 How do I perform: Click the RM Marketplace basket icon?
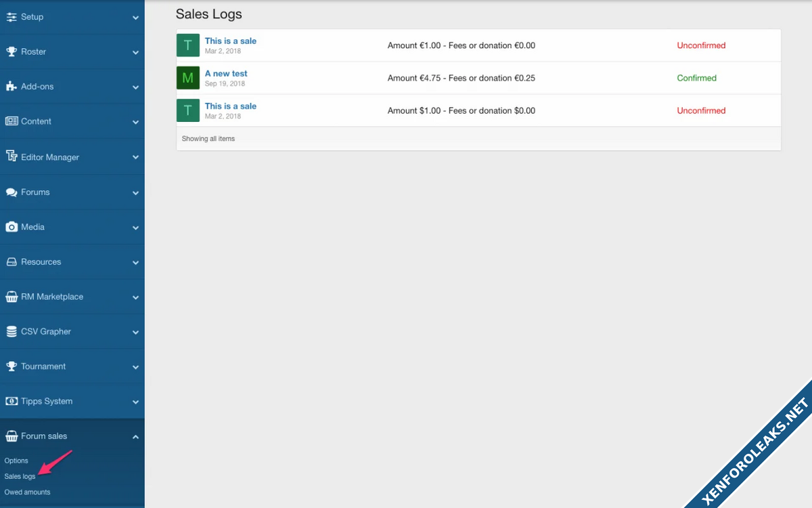(12, 297)
